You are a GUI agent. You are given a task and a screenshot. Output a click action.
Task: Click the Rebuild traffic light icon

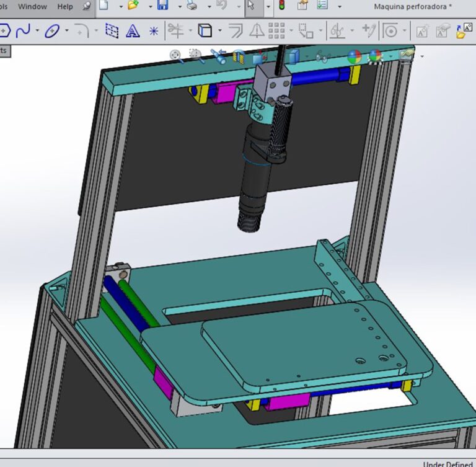click(x=281, y=6)
